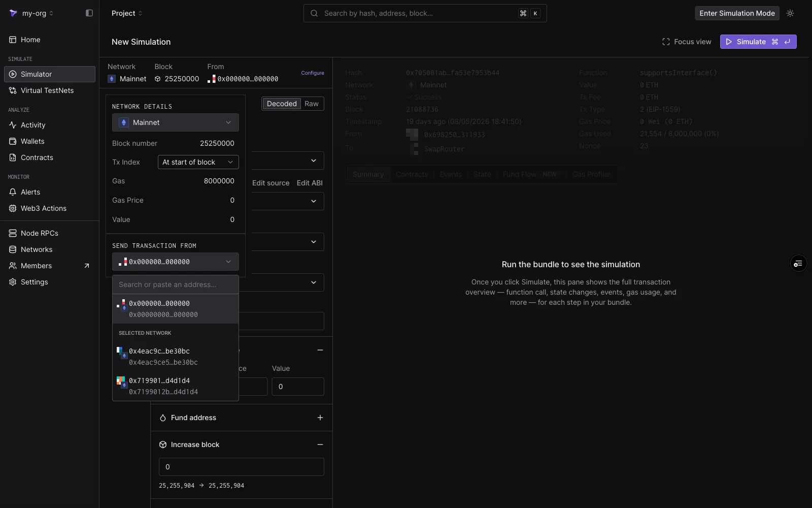Image resolution: width=812 pixels, height=508 pixels.
Task: Click the Block number value 25250000
Action: pos(217,143)
